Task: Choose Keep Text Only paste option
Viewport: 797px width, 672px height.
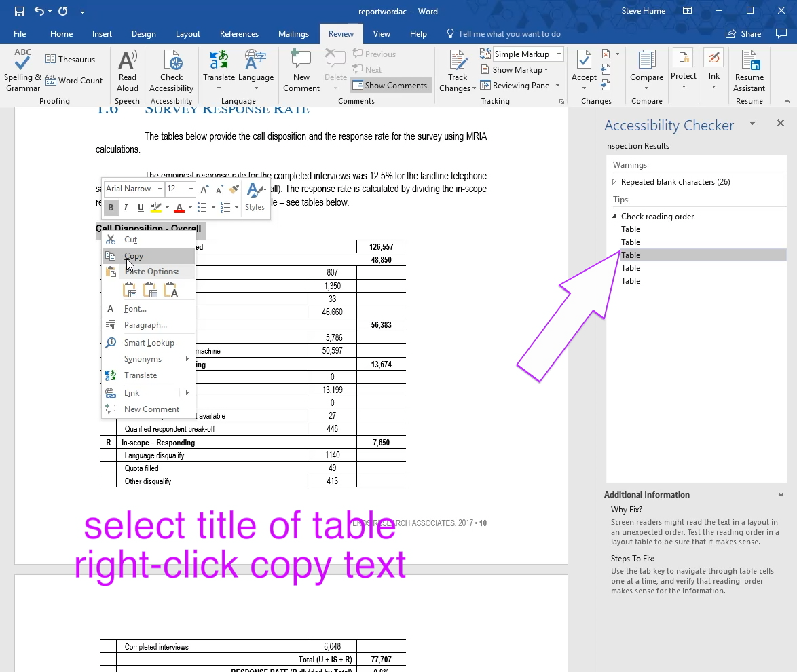Action: pos(170,290)
